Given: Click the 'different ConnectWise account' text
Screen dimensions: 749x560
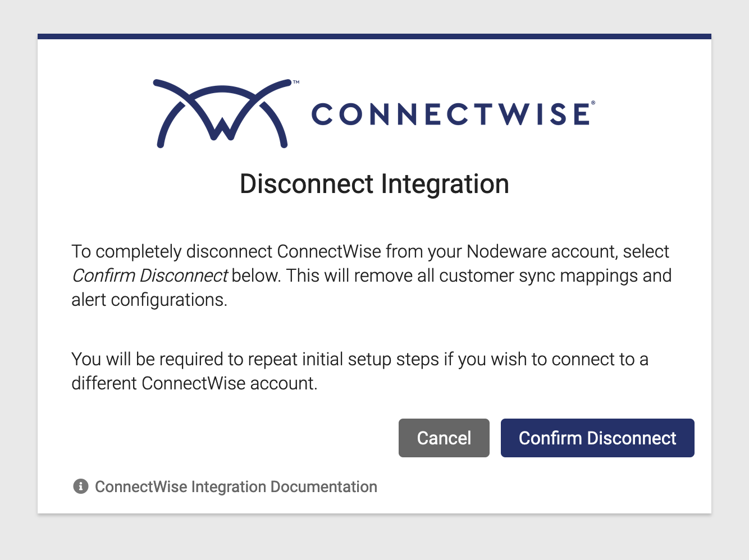Looking at the screenshot, I should coord(194,383).
